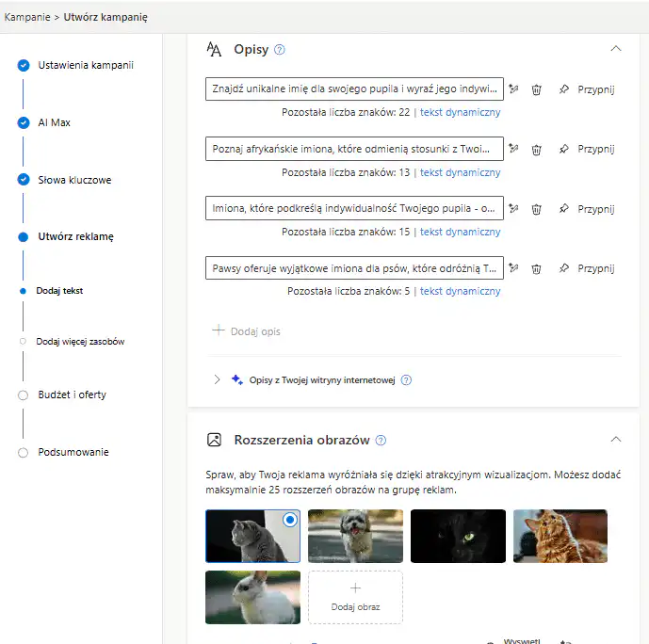The image size is (649, 644).
Task: Click 'tekst dynamiczny' link with 15 characters remaining
Action: point(460,232)
